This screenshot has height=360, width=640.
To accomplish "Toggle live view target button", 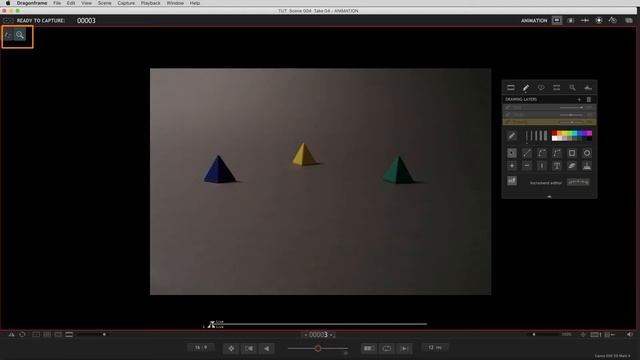I will tap(231, 348).
